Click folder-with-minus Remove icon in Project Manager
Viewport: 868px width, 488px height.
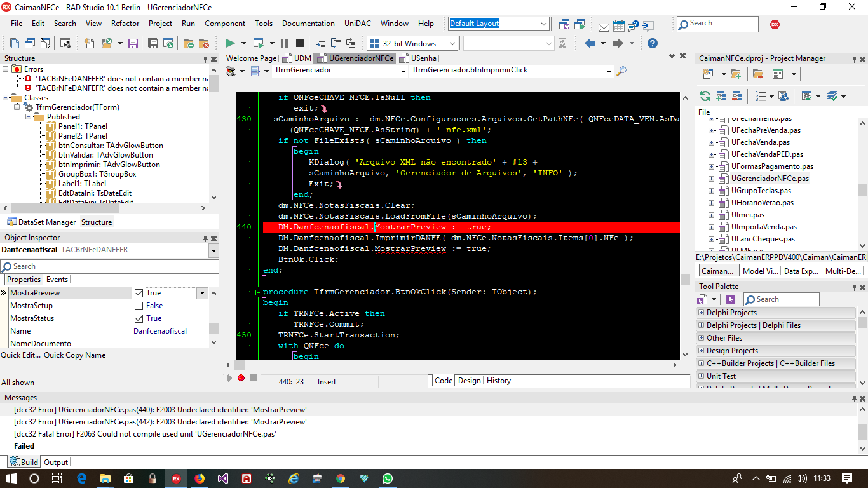point(757,74)
